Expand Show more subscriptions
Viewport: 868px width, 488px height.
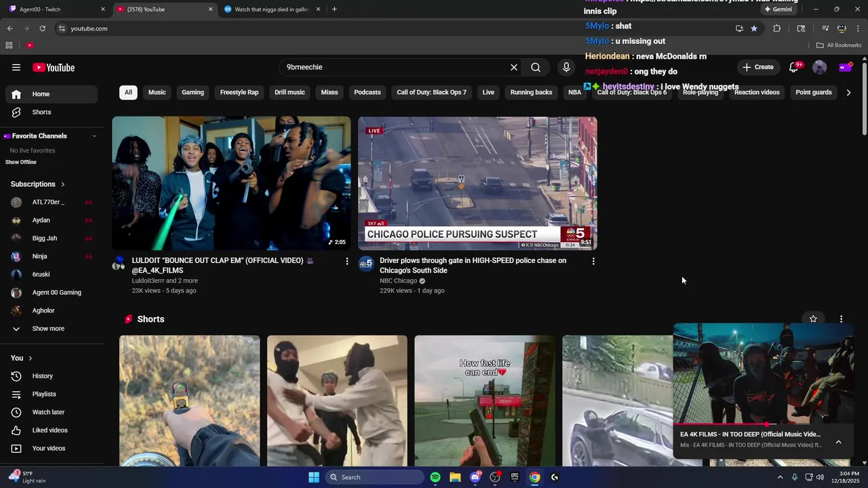pyautogui.click(x=52, y=329)
